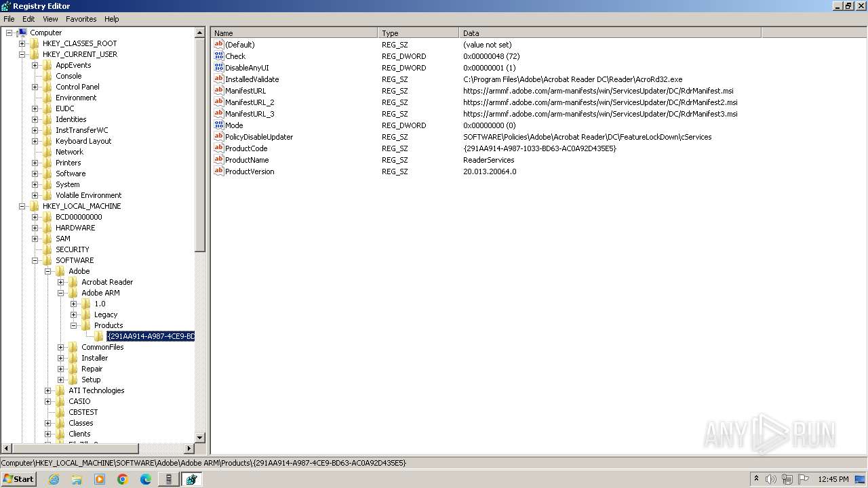Collapse the SOFTWARE key
The width and height of the screenshot is (868, 488).
click(x=35, y=260)
